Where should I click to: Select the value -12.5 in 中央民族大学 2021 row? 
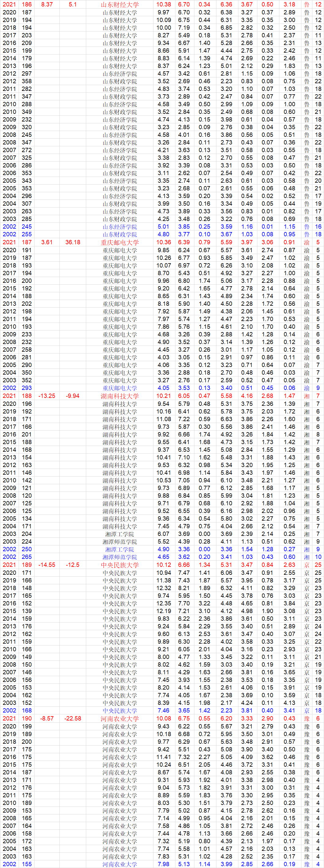pyautogui.click(x=73, y=565)
